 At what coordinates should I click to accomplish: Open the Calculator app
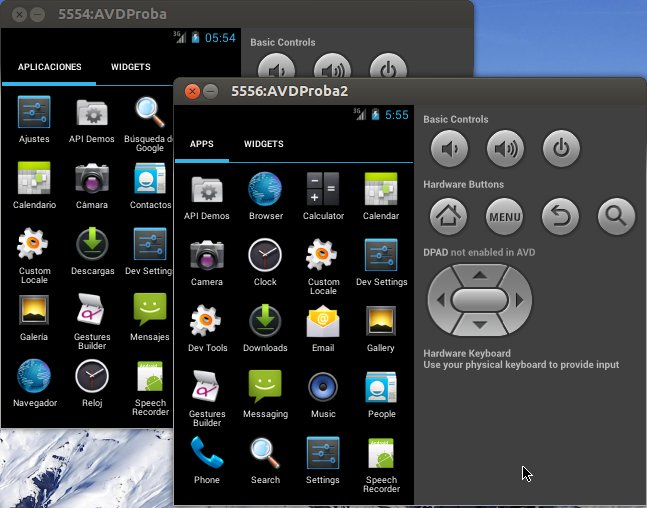coord(323,196)
